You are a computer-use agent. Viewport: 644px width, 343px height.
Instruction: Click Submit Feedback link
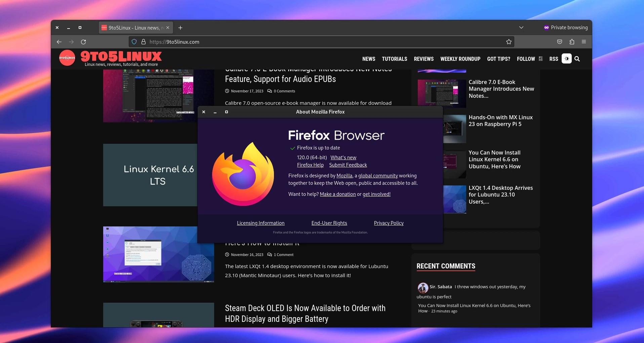[348, 165]
